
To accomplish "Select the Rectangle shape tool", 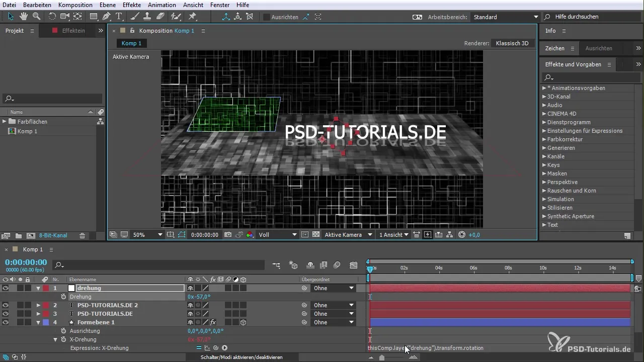I will (x=94, y=16).
